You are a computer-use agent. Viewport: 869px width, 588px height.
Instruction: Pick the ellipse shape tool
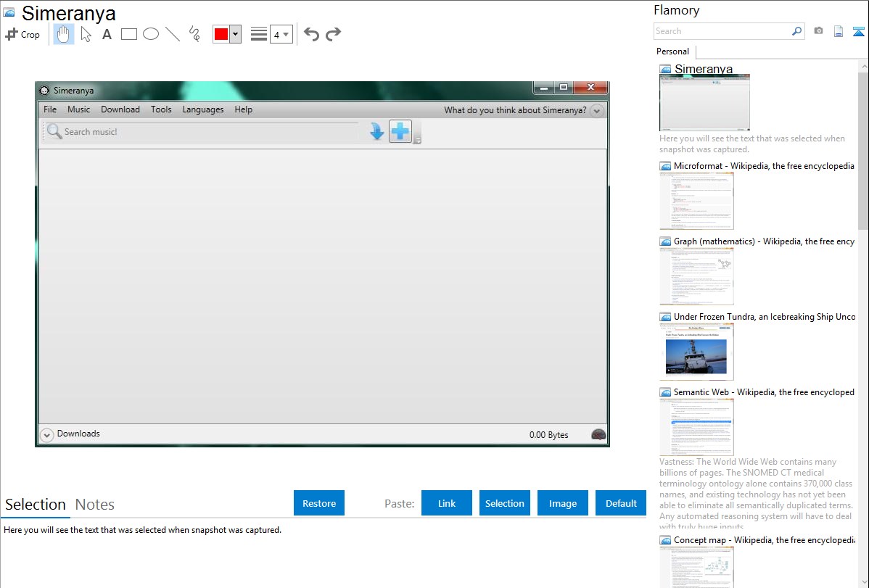(x=151, y=34)
